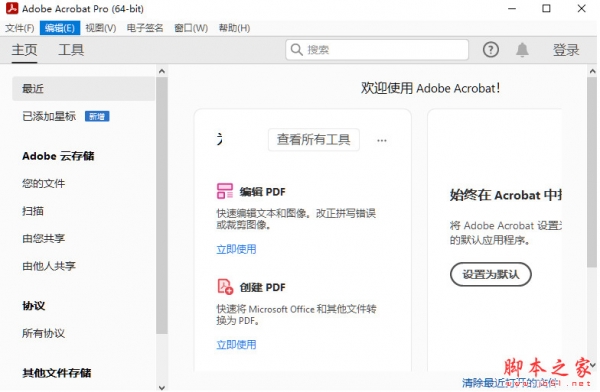The width and height of the screenshot is (600, 392).
Task: Open the 电子签名 menu
Action: 145,28
